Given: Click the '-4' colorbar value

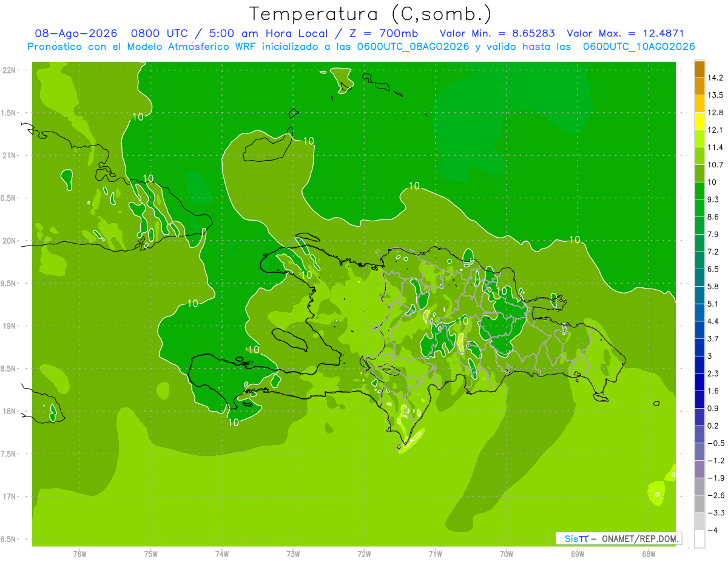Looking at the screenshot, I should [x=713, y=530].
